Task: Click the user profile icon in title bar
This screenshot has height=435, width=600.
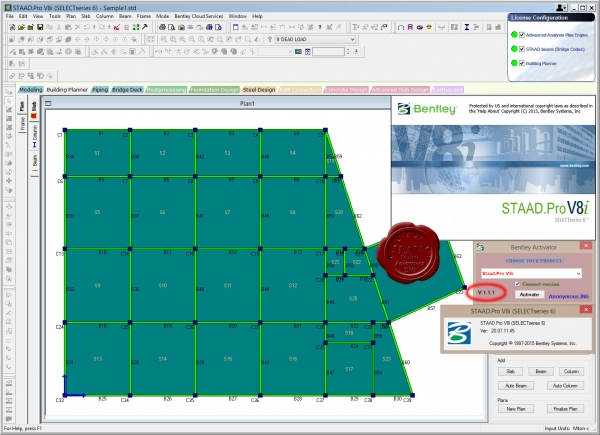Action: click(x=561, y=8)
